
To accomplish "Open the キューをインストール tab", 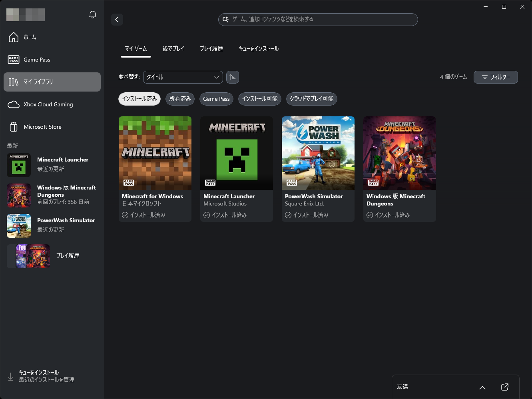I will 258,48.
